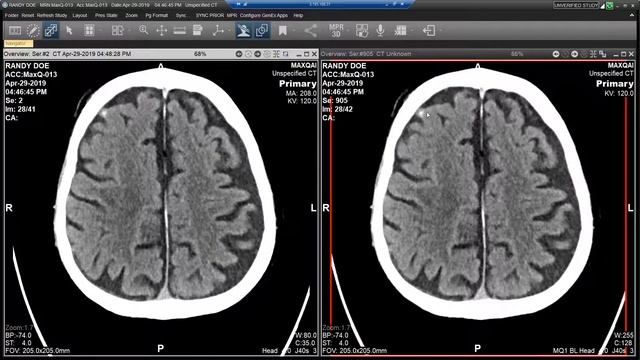Open the Layout menu
The image size is (640, 360).
coord(80,16)
